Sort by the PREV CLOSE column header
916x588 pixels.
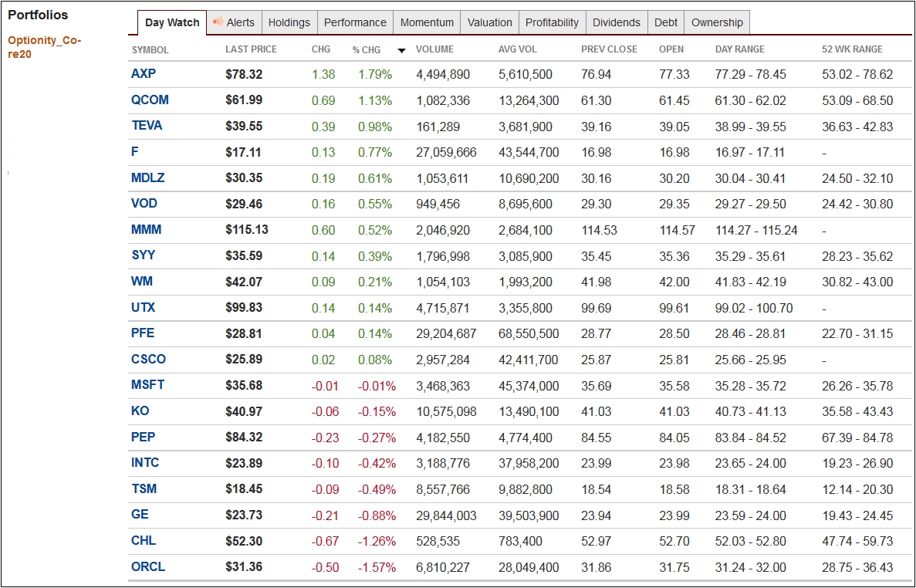pos(610,49)
